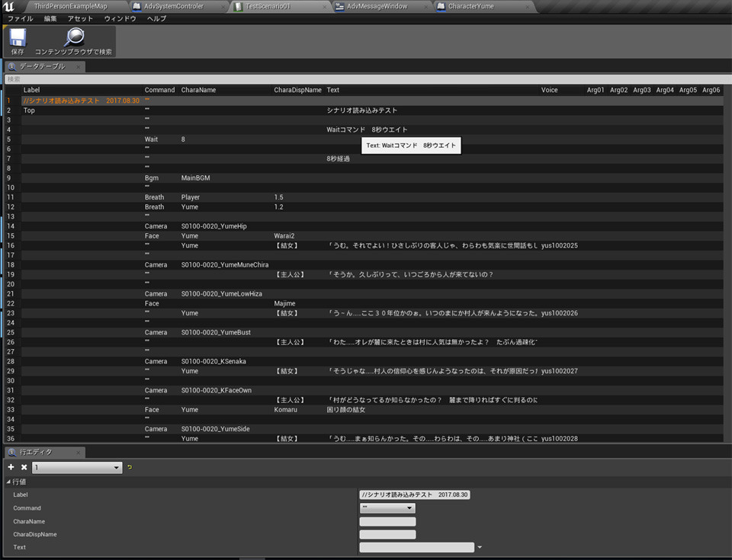Image resolution: width=732 pixels, height=560 pixels.
Task: Add a new row with plus icon
Action: point(11,467)
